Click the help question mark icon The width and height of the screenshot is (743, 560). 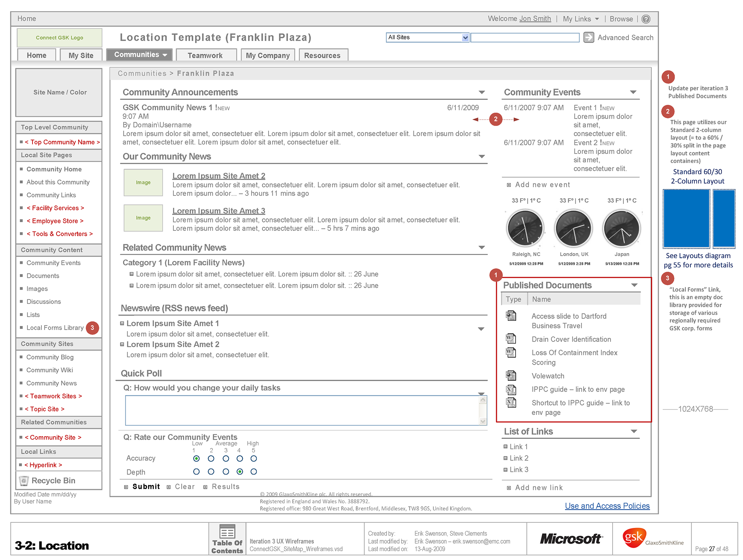646,19
